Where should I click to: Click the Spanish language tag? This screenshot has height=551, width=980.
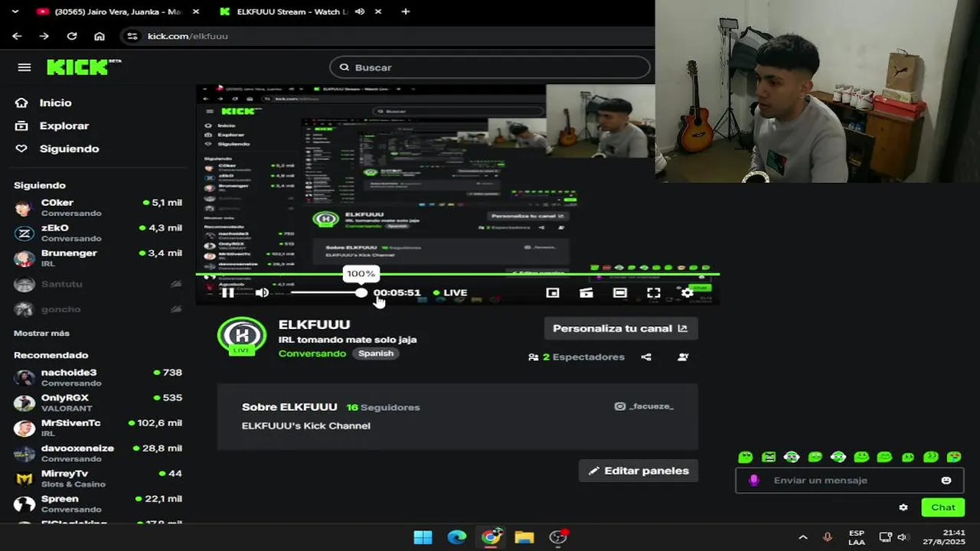coord(376,354)
